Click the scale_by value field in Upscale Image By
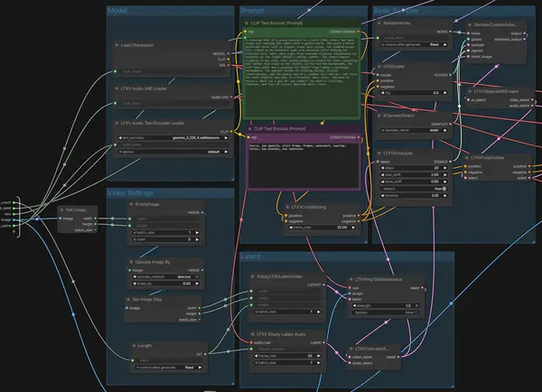Viewport: 542px width, 392px height. (166, 284)
